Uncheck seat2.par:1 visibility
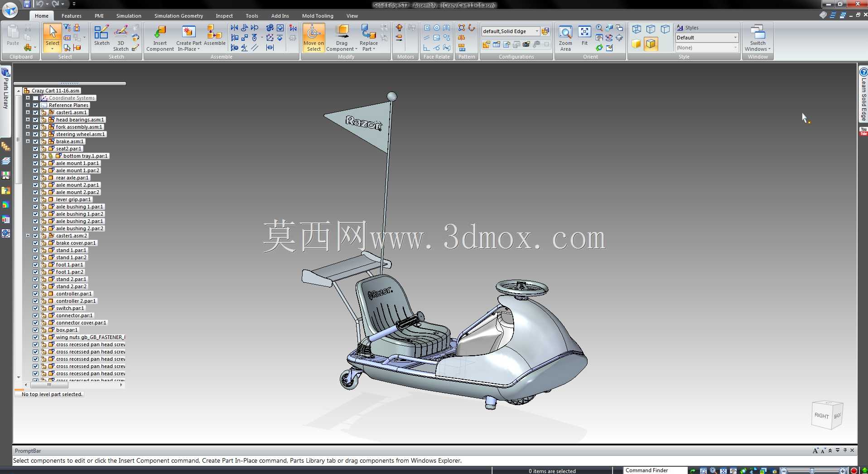Image resolution: width=868 pixels, height=474 pixels. pyautogui.click(x=35, y=149)
